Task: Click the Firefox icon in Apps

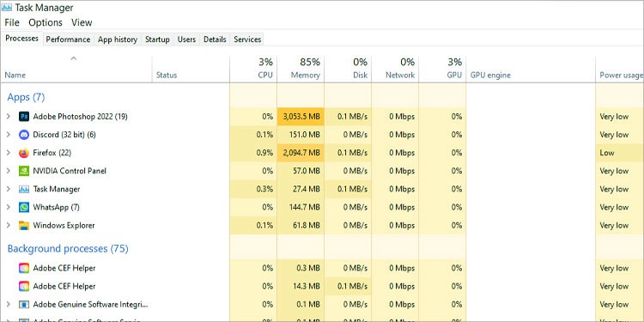Action: pos(24,153)
